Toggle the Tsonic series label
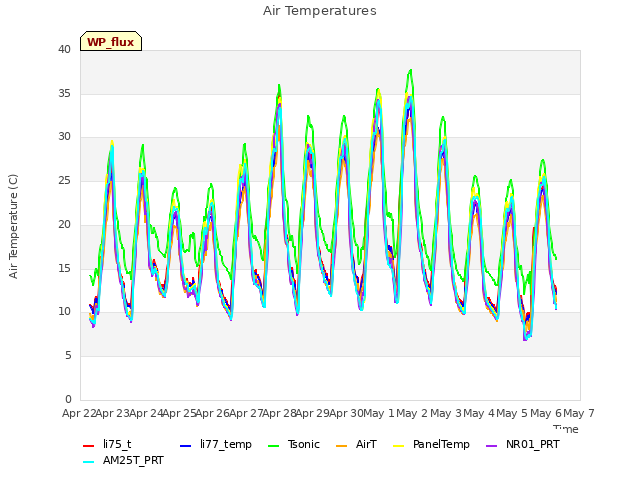Viewport: 640px width, 480px height. [x=304, y=444]
